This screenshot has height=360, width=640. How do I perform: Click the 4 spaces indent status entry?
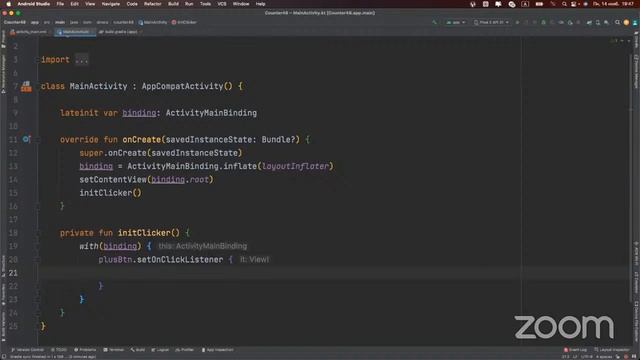coord(604,357)
